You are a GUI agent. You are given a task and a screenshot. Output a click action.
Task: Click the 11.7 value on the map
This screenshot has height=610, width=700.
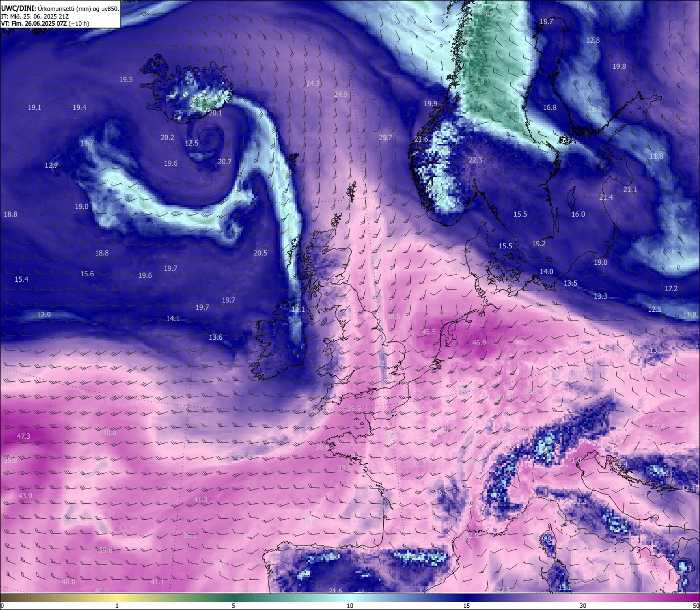pos(87,143)
